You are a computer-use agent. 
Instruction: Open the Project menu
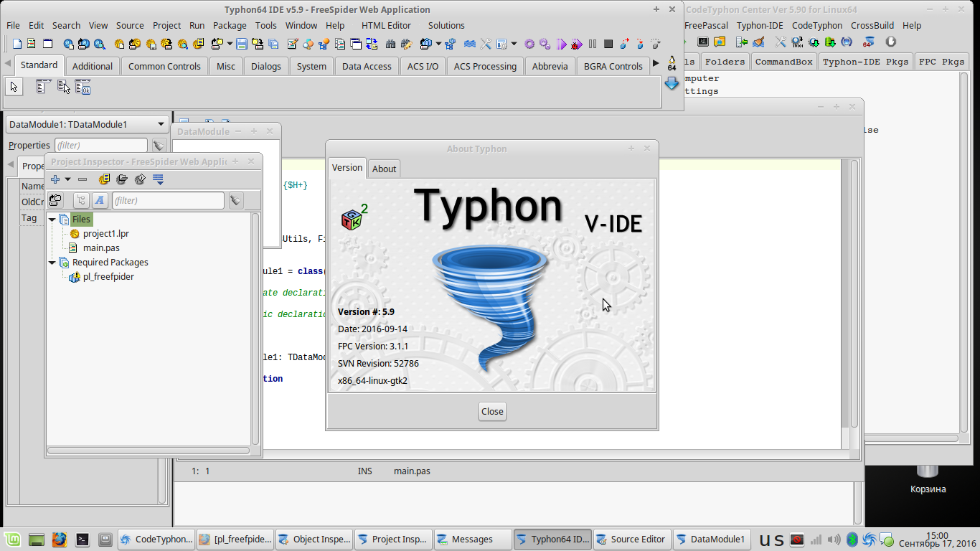pos(167,25)
